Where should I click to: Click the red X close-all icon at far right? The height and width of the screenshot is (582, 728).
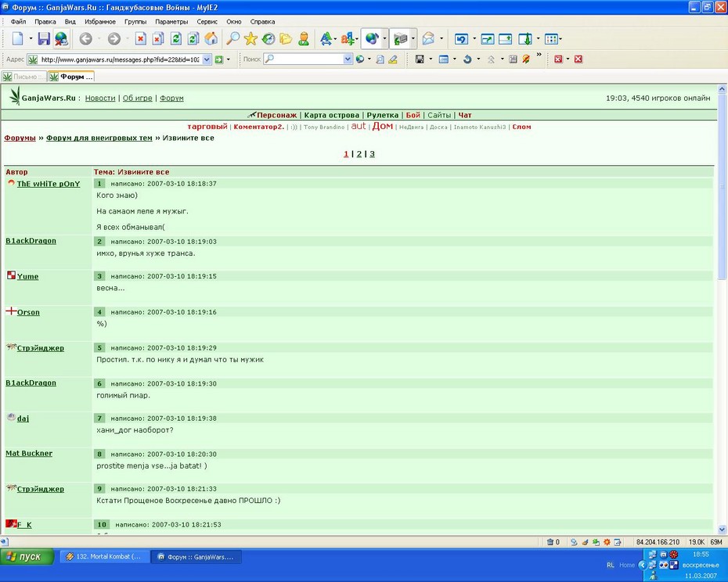click(578, 59)
